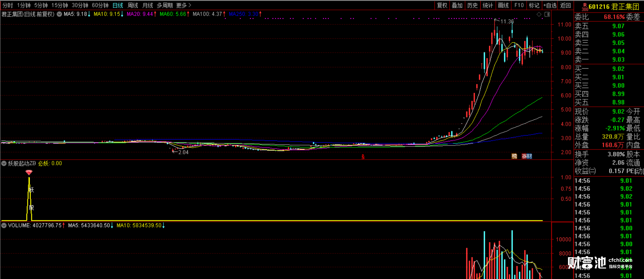Click the 总量 320.8万 value
644x279 pixels.
(613, 137)
